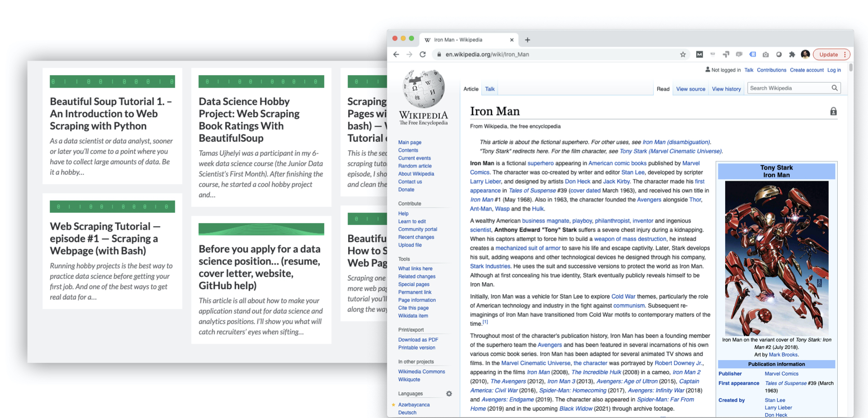Select Deutsch language link

click(x=407, y=413)
